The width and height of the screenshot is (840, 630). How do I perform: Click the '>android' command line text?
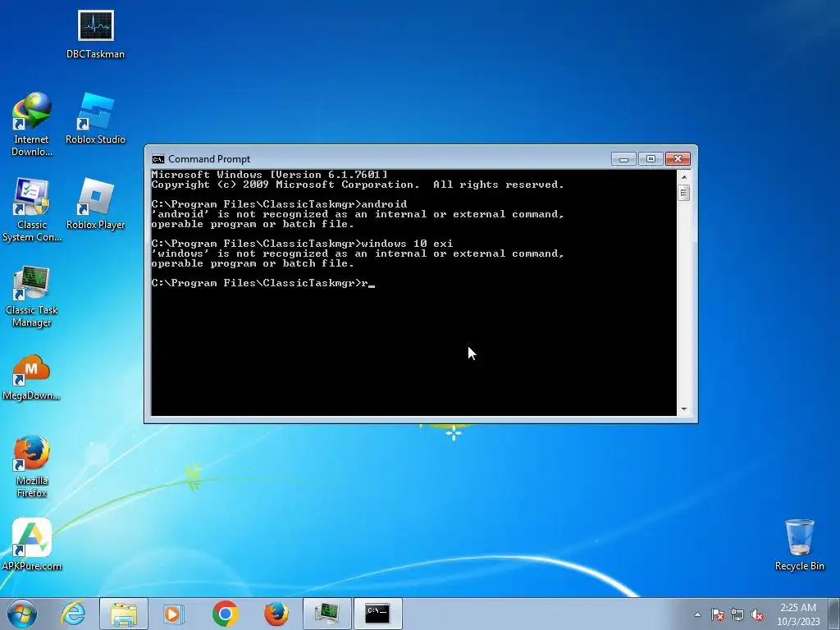tap(381, 204)
